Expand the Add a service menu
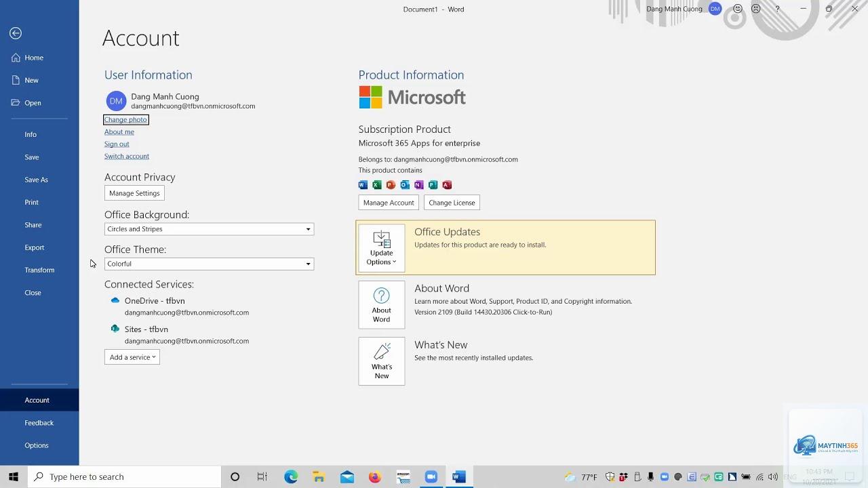Viewport: 868px width, 488px height. coord(132,357)
